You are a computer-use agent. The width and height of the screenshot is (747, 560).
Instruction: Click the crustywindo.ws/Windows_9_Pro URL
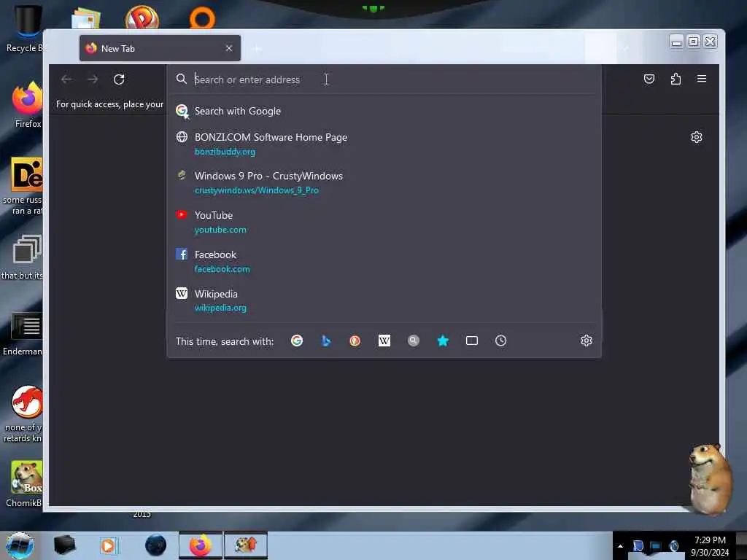click(256, 190)
